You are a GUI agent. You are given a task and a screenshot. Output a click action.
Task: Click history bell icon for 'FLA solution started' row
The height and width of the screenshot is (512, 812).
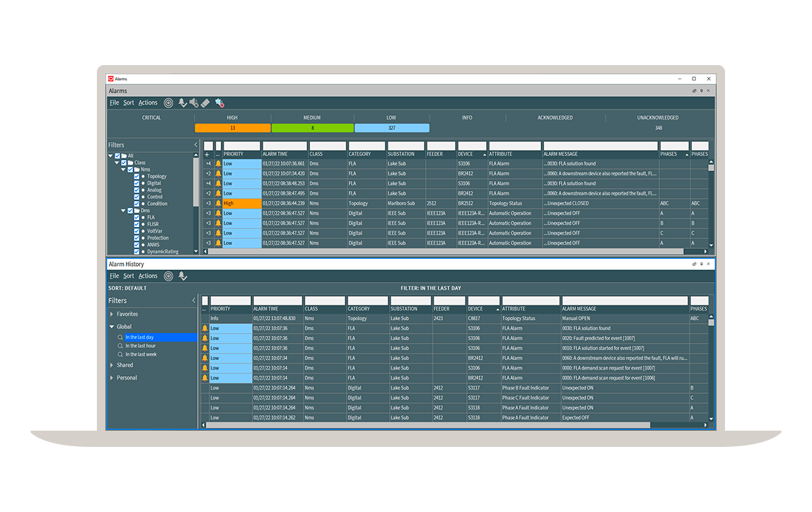point(205,348)
